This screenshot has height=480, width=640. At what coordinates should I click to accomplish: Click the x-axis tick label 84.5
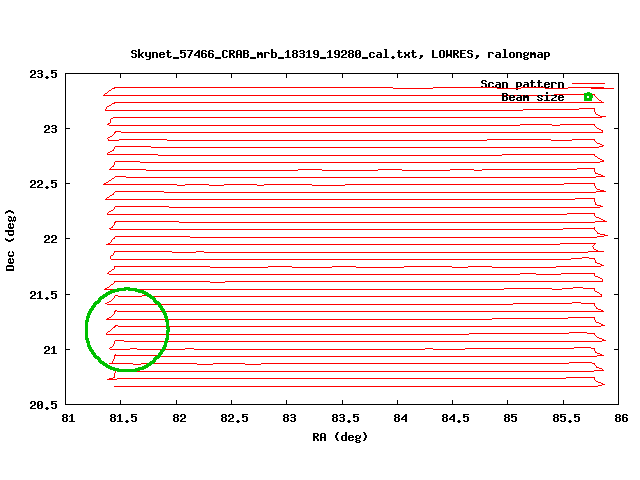[456, 418]
